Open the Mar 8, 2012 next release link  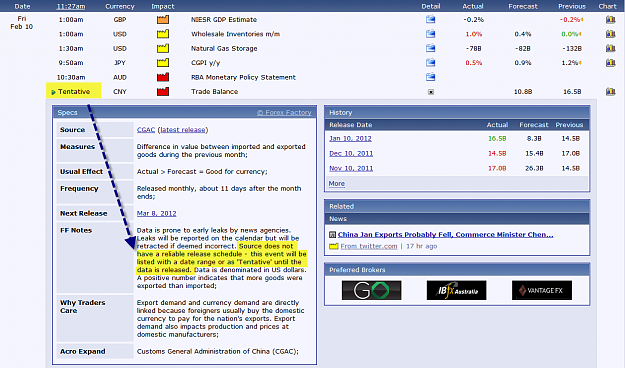click(x=156, y=213)
